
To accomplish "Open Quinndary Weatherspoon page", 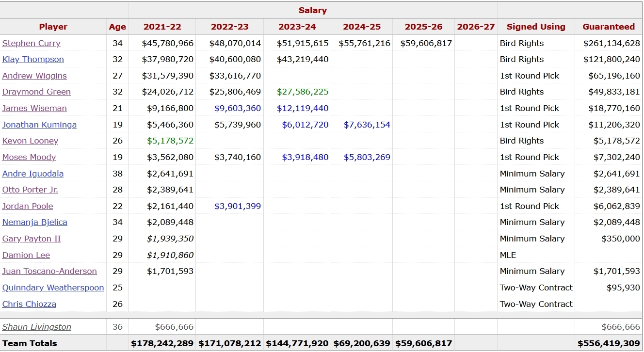I will click(53, 288).
